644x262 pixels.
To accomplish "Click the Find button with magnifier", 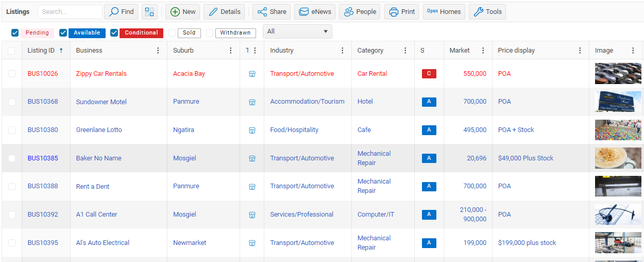I will (121, 12).
